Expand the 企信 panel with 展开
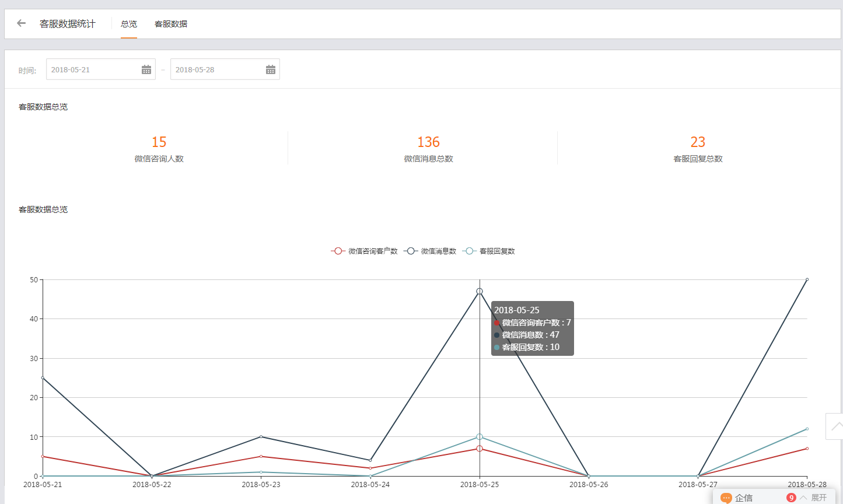 tap(818, 498)
